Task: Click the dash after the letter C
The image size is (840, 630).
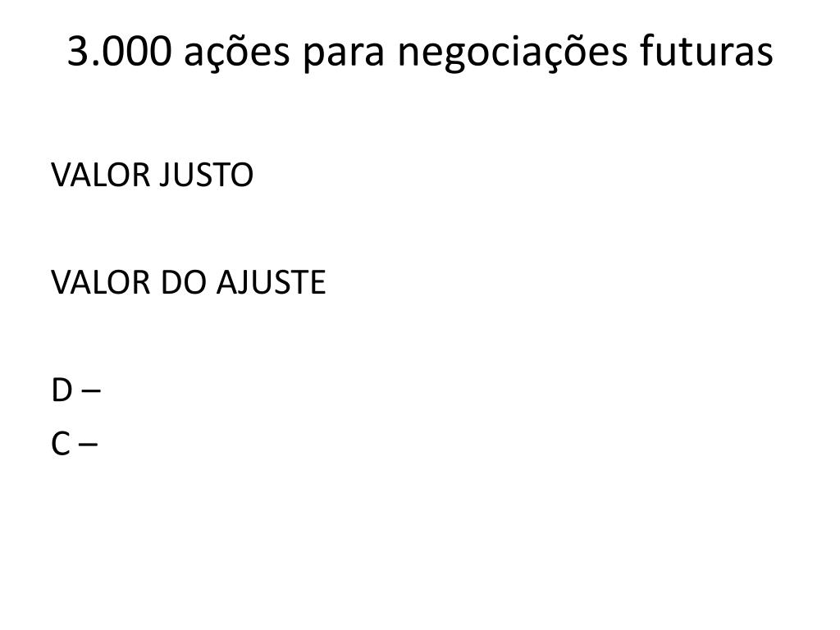Action: click(x=89, y=445)
